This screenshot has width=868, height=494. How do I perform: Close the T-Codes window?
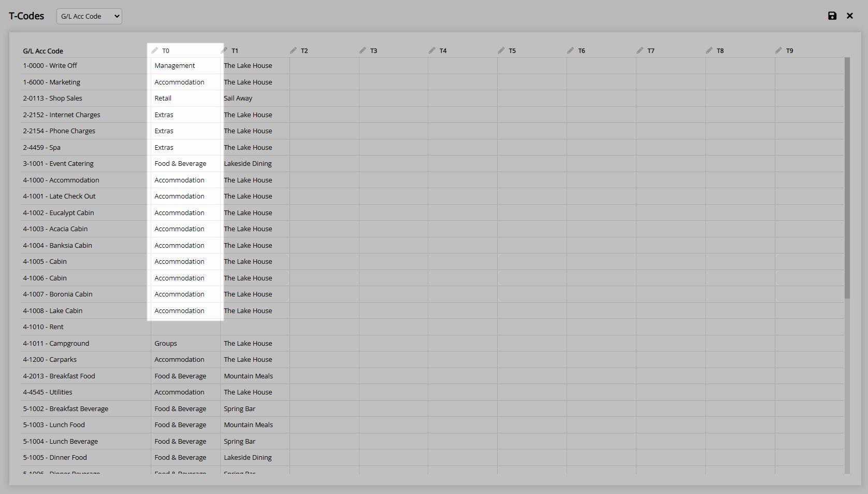(850, 16)
